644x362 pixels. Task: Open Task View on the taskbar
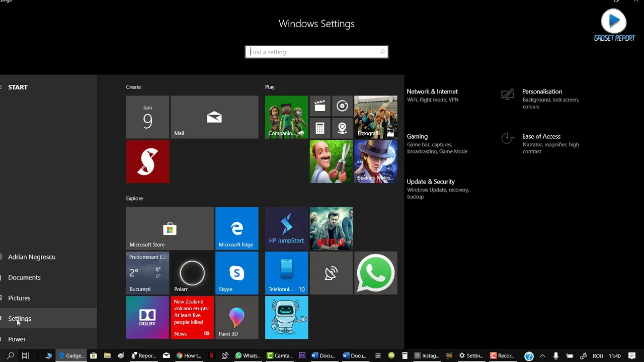pyautogui.click(x=26, y=355)
